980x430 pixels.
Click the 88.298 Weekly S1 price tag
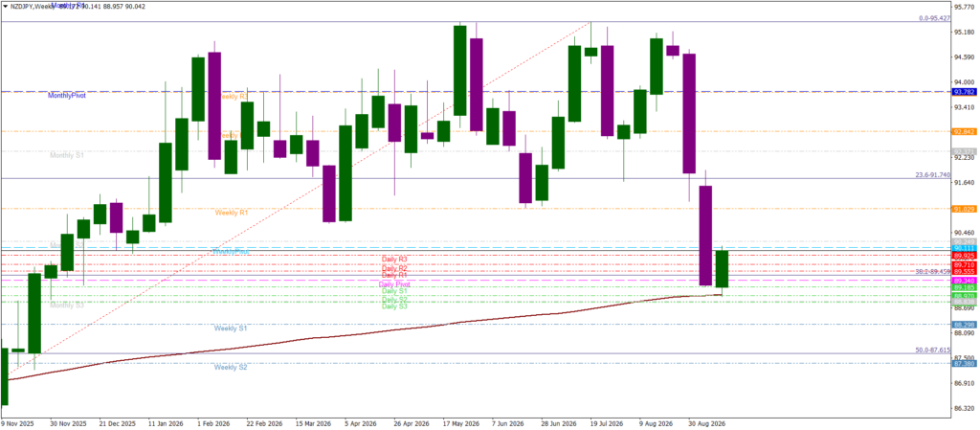pos(964,325)
